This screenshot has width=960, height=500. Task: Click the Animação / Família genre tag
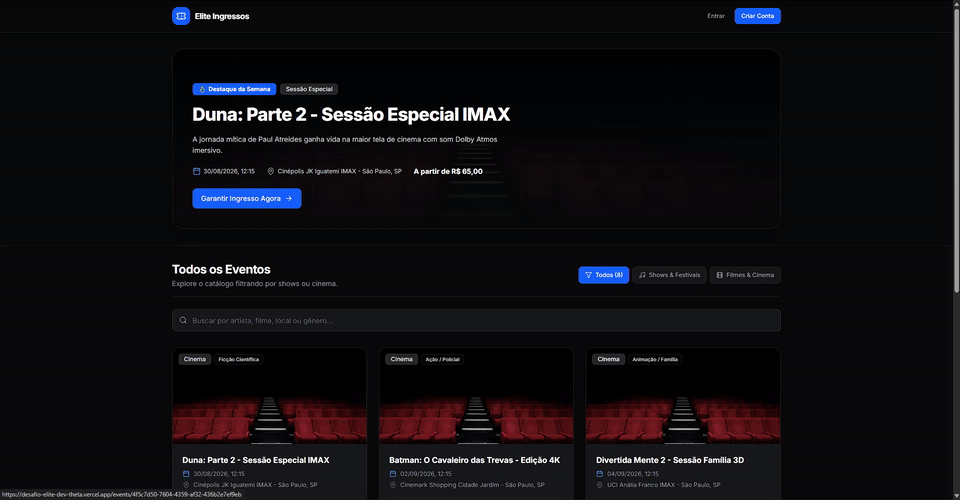click(x=655, y=359)
